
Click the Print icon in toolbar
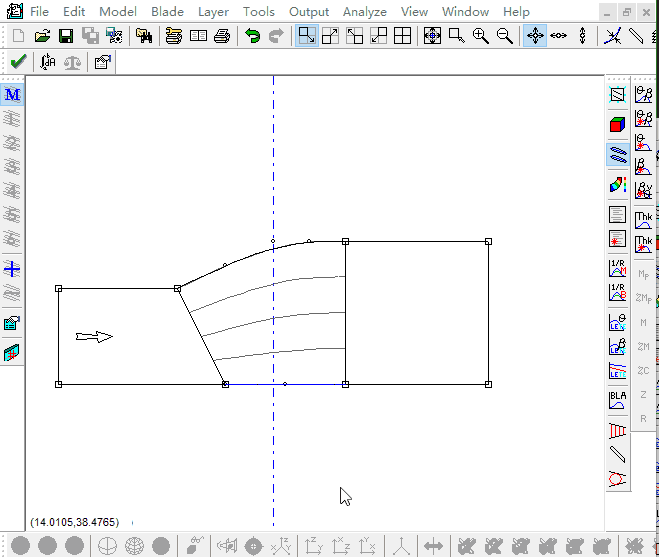tap(221, 36)
